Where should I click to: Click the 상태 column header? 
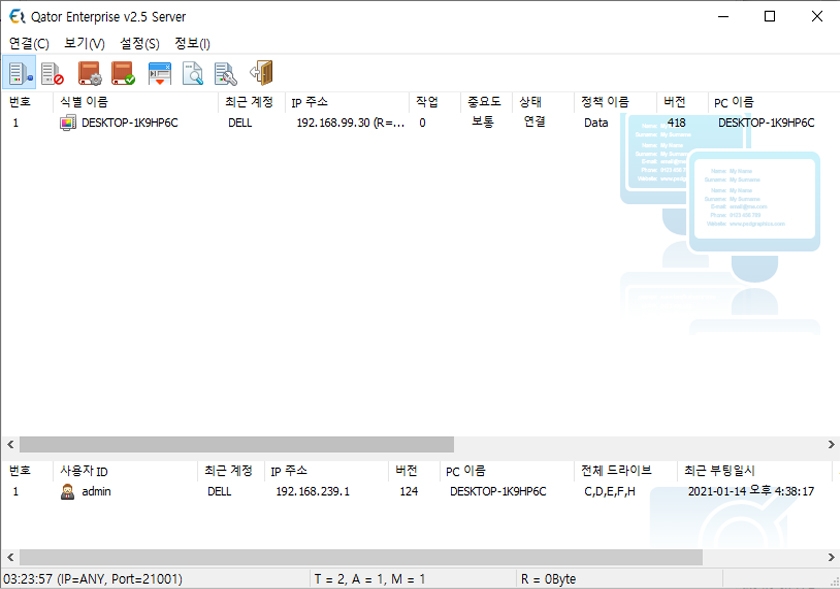[x=544, y=102]
